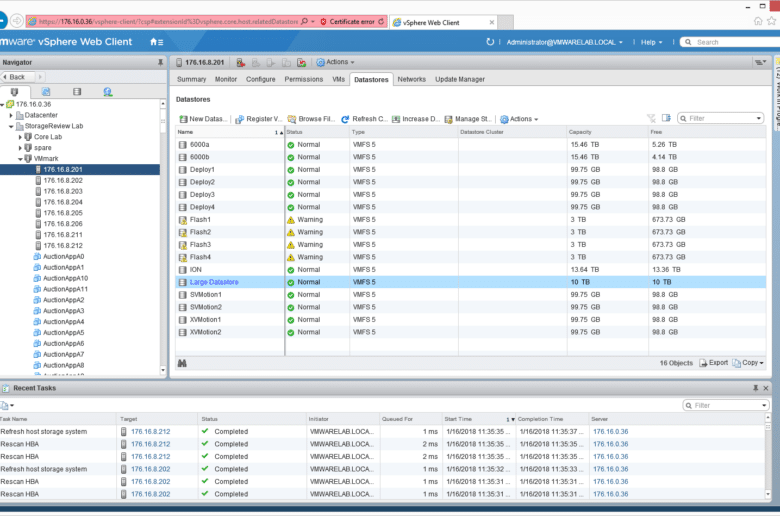Open the Update Manager tab
The height and width of the screenshot is (516, 780).
coord(460,79)
